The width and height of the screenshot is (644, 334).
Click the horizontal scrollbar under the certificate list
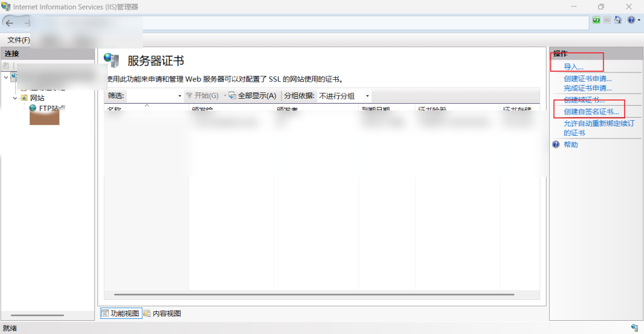point(314,294)
